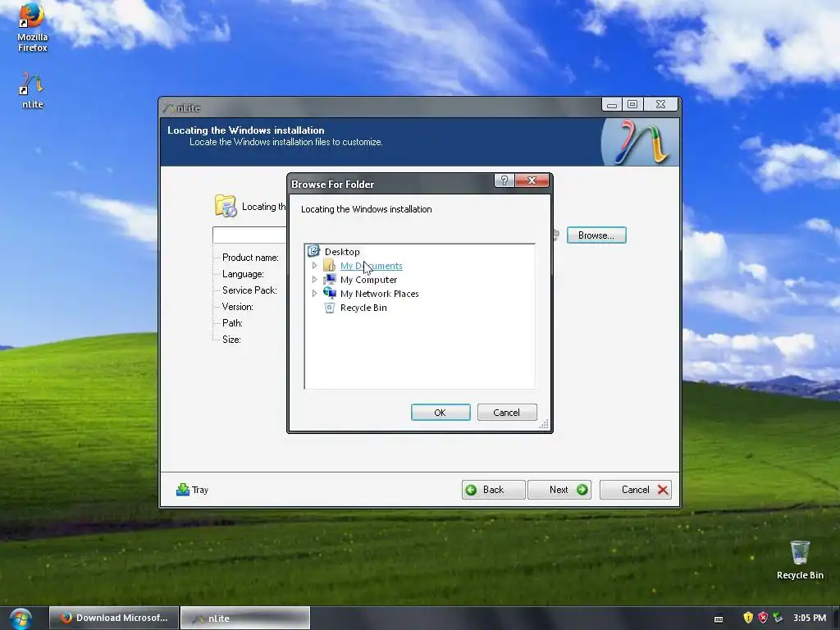This screenshot has width=840, height=630.
Task: Click the 3:05 PM system clock
Action: [x=810, y=618]
